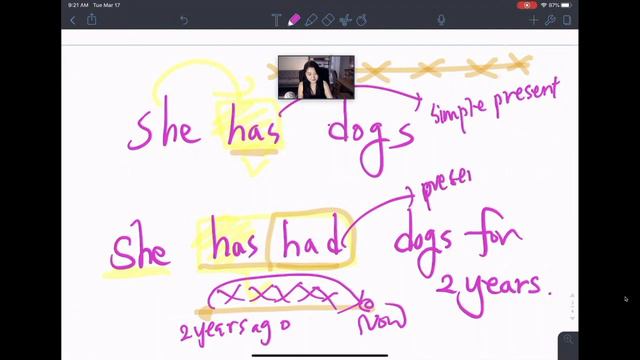Start audio recording with microphone
The height and width of the screenshot is (360, 640).
coord(441,20)
